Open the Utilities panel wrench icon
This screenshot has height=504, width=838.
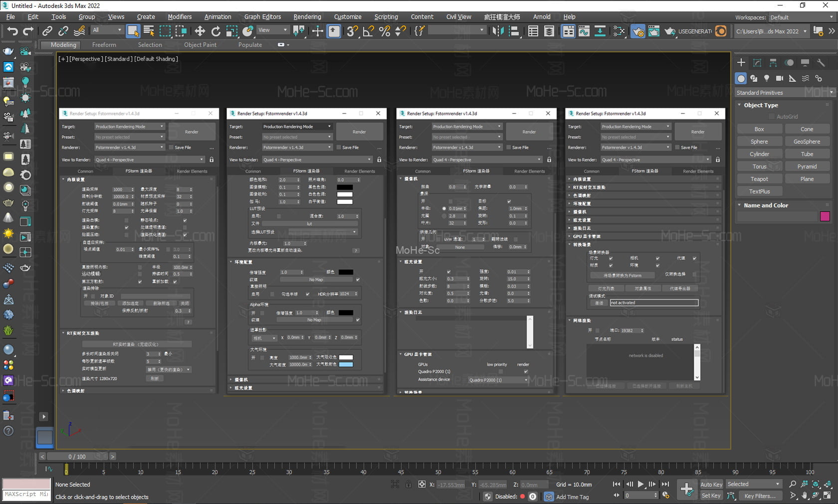point(821,63)
